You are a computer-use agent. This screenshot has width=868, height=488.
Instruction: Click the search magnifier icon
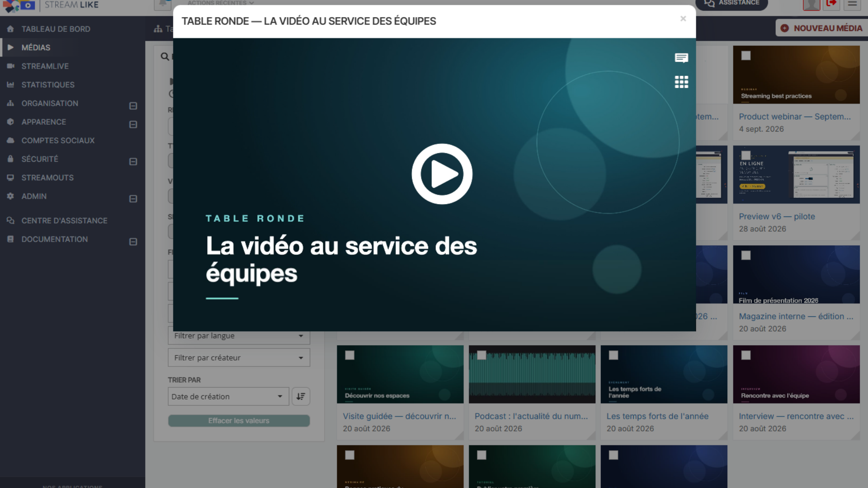click(x=165, y=56)
